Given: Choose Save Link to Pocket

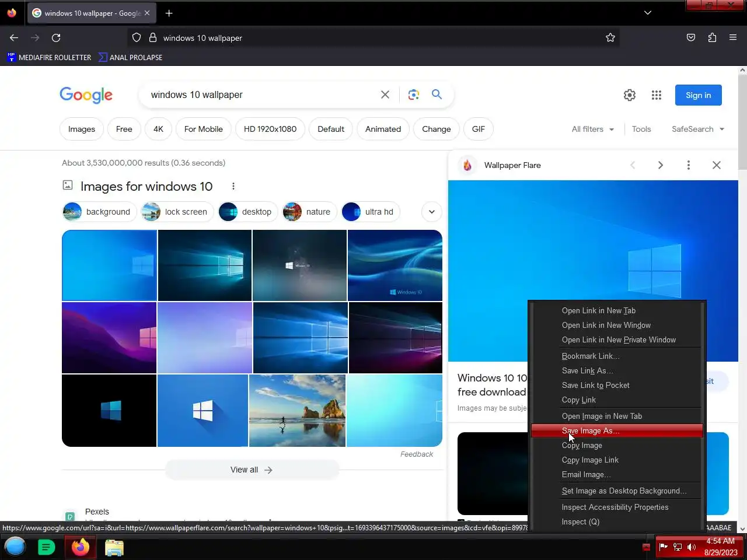Looking at the screenshot, I should (617, 385).
